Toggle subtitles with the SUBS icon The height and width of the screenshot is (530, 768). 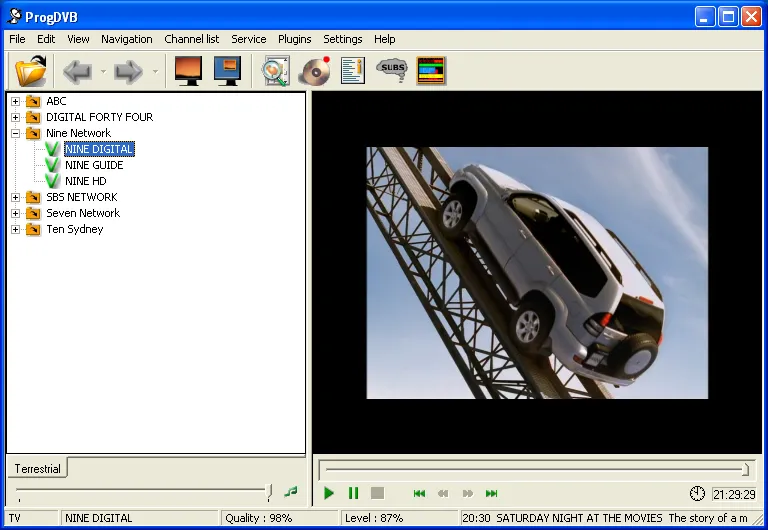[x=392, y=70]
